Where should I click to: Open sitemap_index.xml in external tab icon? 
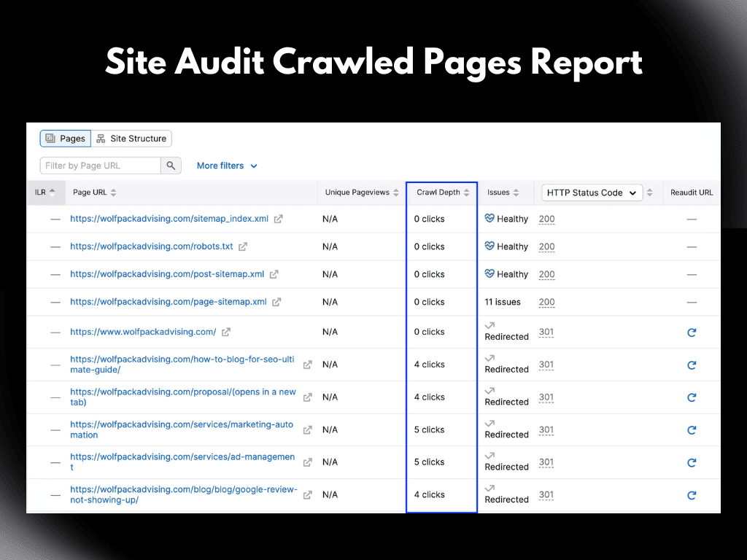[x=279, y=219]
